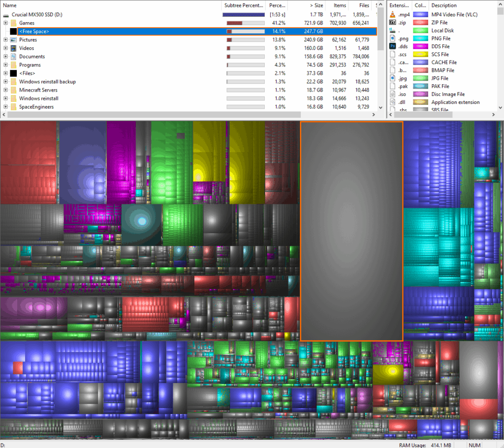Click the Pictures folder icon
This screenshot has height=448, width=504.
(13, 40)
